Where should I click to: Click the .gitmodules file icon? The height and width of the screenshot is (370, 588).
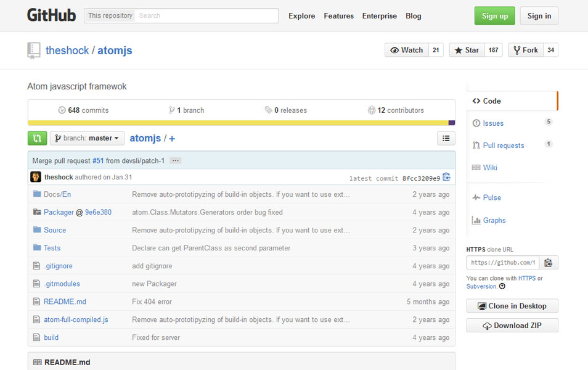(36, 284)
